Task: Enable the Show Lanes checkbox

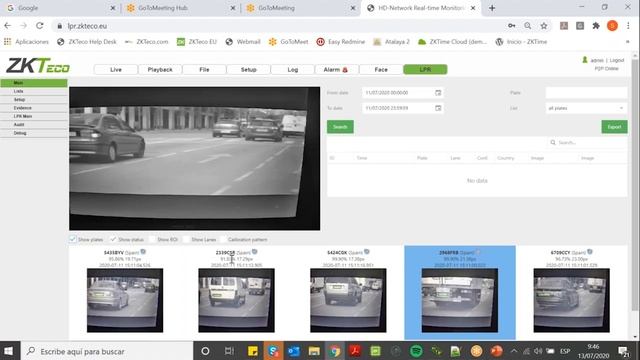Action: click(x=186, y=239)
